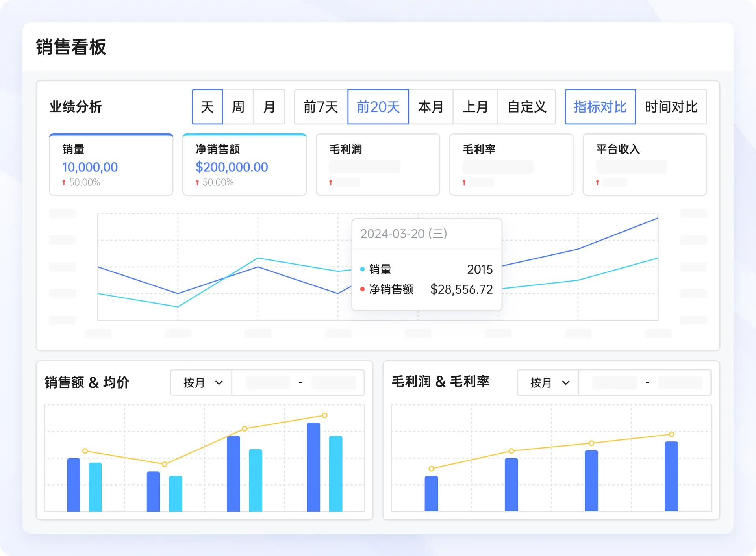Click the 业绩分析 section heading
Screen dimensions: 756x556
pos(76,107)
